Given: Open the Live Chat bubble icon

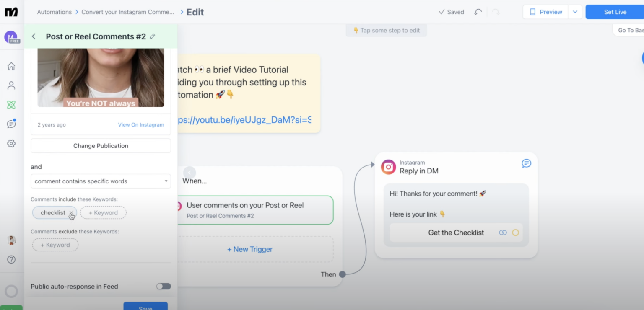Looking at the screenshot, I should (11, 124).
